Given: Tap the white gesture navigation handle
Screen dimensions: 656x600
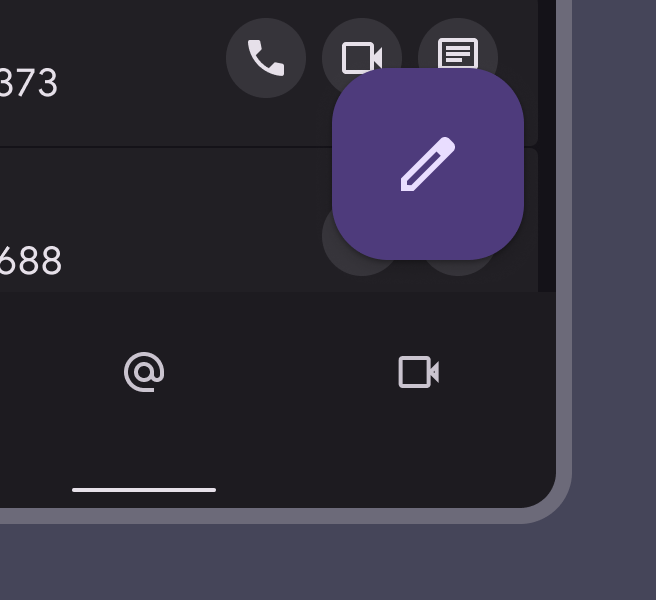Looking at the screenshot, I should (144, 490).
